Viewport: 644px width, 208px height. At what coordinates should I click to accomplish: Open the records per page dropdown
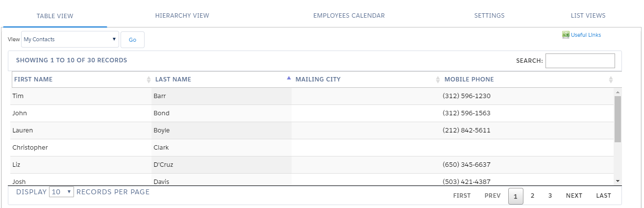point(62,192)
